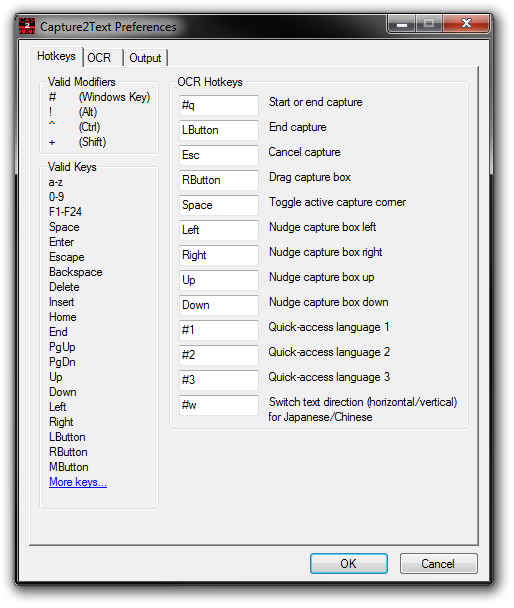Click the 'Start or end capture' label
The image size is (514, 608).
click(x=316, y=102)
